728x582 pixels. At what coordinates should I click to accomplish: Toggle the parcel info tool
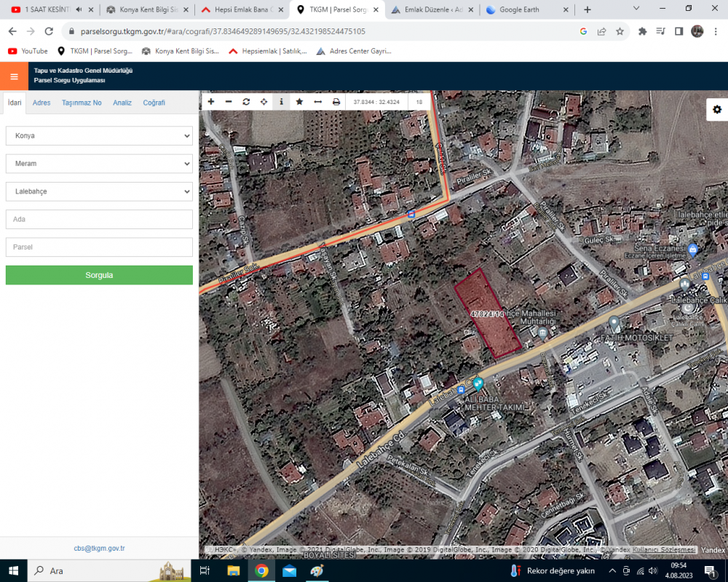tap(281, 102)
